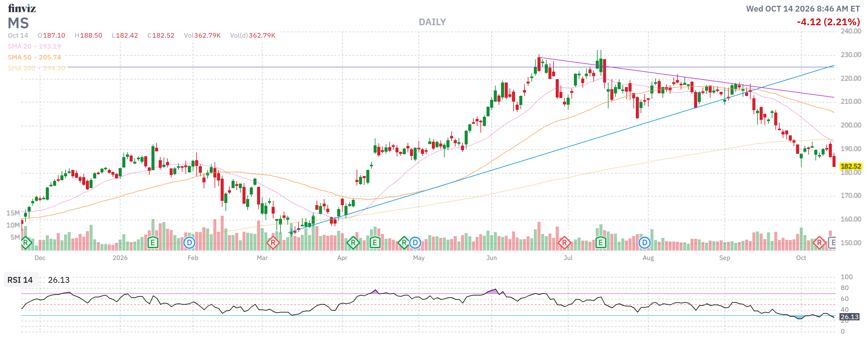Click the red R marker in October
Image resolution: width=868 pixels, height=341 pixels.
pyautogui.click(x=819, y=243)
